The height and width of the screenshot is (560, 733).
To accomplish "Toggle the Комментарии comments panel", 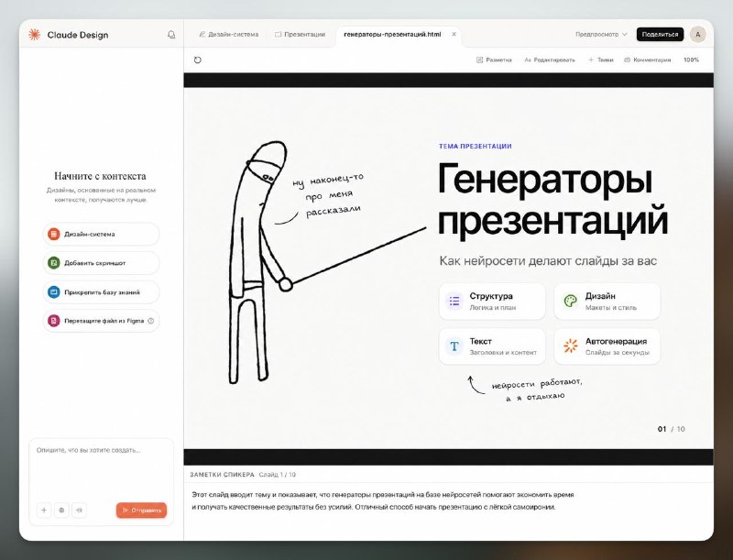I will (648, 60).
